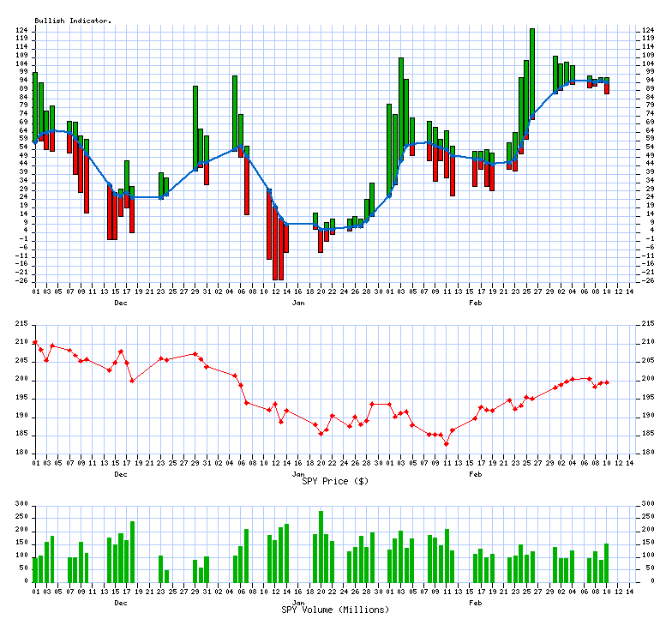Click the 'Dec' label under bullish chart
Image resolution: width=672 pixels, height=625 pixels.
121,303
